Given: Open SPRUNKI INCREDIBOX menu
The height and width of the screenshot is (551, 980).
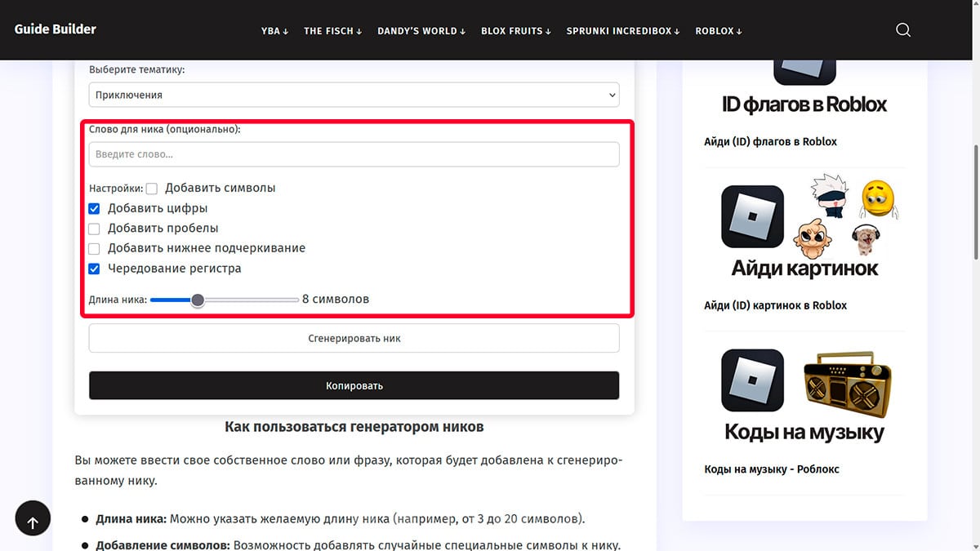Looking at the screenshot, I should (623, 31).
